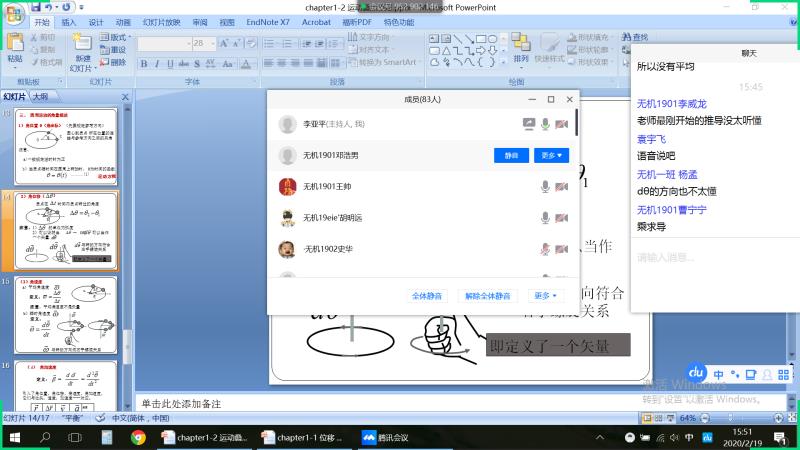Increase font size with the larger A icon
This screenshot has height=450, width=800.
click(223, 43)
